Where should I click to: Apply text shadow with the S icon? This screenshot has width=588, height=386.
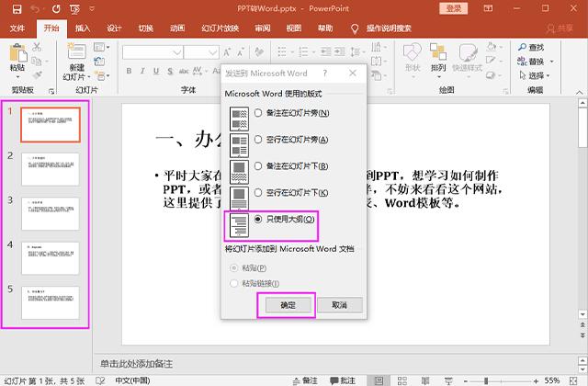[x=170, y=71]
